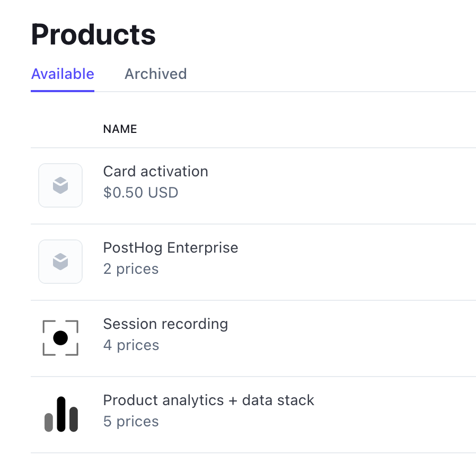Click the '$0.50 USD' price text
This screenshot has width=476, height=465.
coord(141,192)
